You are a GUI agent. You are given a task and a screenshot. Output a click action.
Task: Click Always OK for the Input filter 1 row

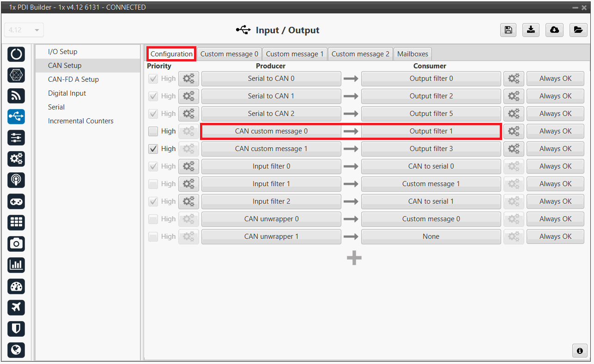click(x=555, y=184)
